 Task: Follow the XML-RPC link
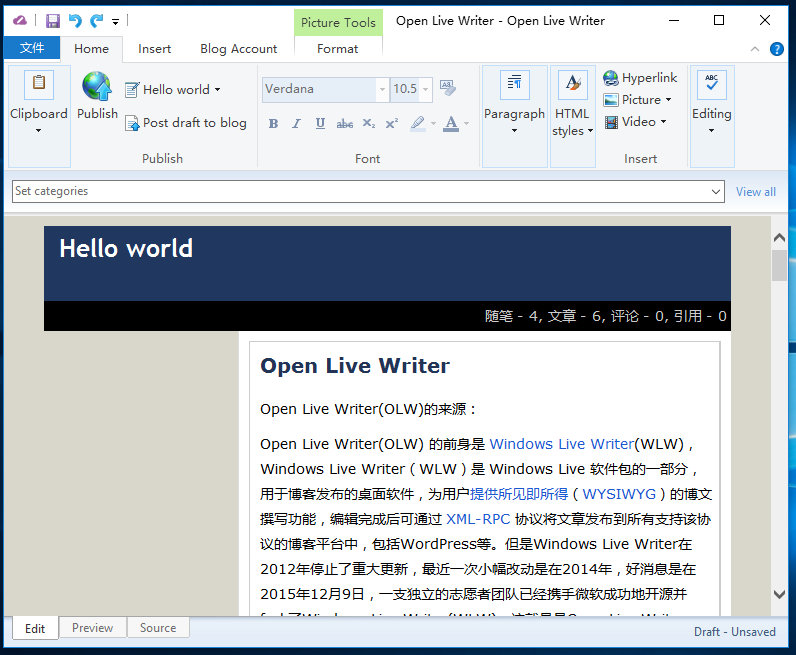click(x=478, y=519)
